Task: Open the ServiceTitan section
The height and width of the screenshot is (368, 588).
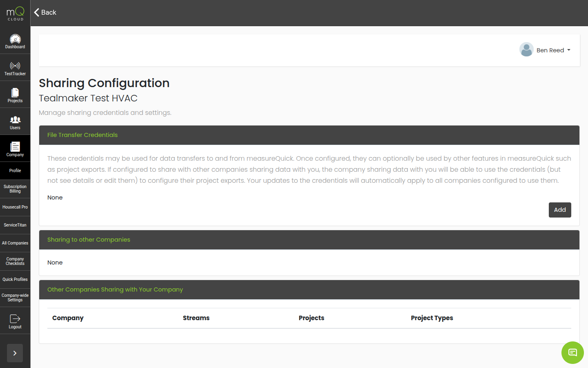Action: [x=15, y=224]
